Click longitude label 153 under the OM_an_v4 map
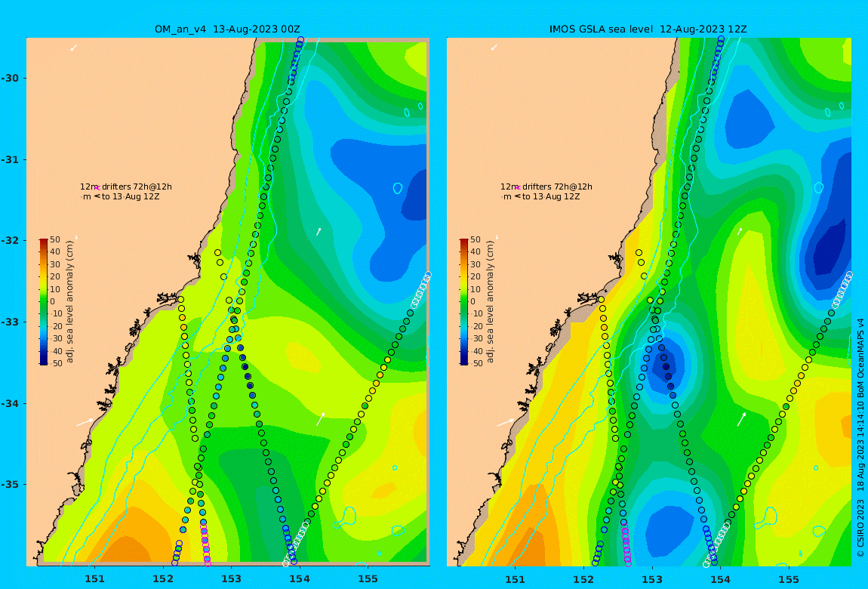Image resolution: width=868 pixels, height=589 pixels. pyautogui.click(x=232, y=579)
